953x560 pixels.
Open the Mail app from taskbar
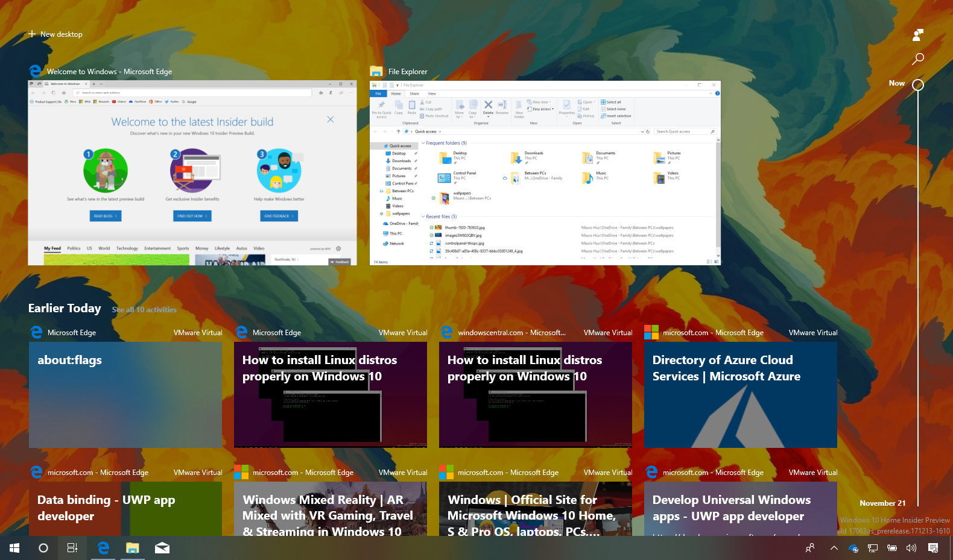(162, 548)
